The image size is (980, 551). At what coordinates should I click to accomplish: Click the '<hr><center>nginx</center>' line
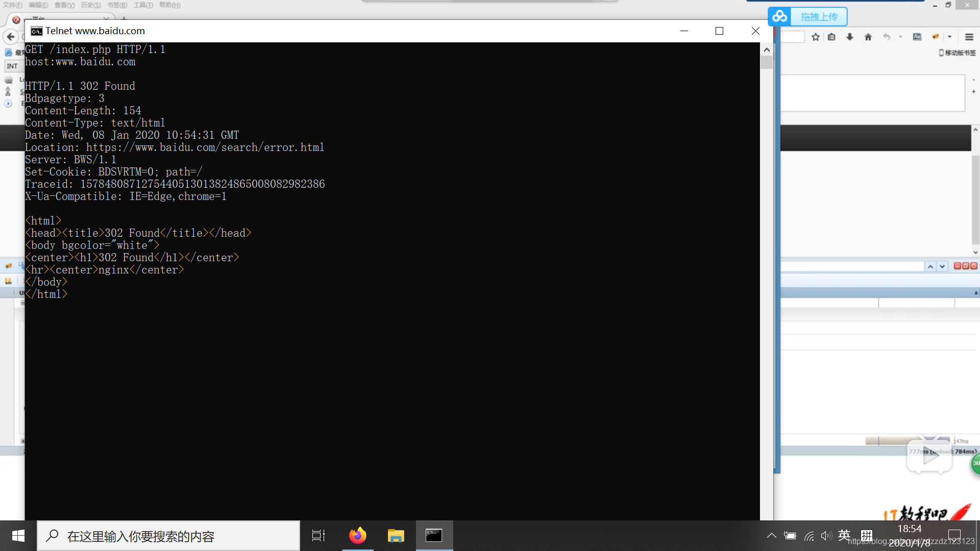pyautogui.click(x=105, y=270)
